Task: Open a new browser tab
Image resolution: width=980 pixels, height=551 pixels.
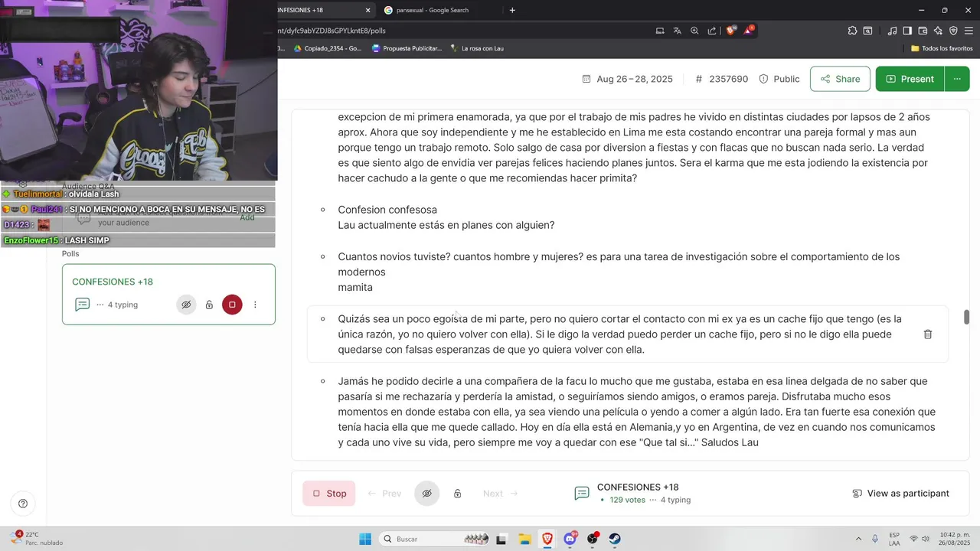Action: pos(512,10)
